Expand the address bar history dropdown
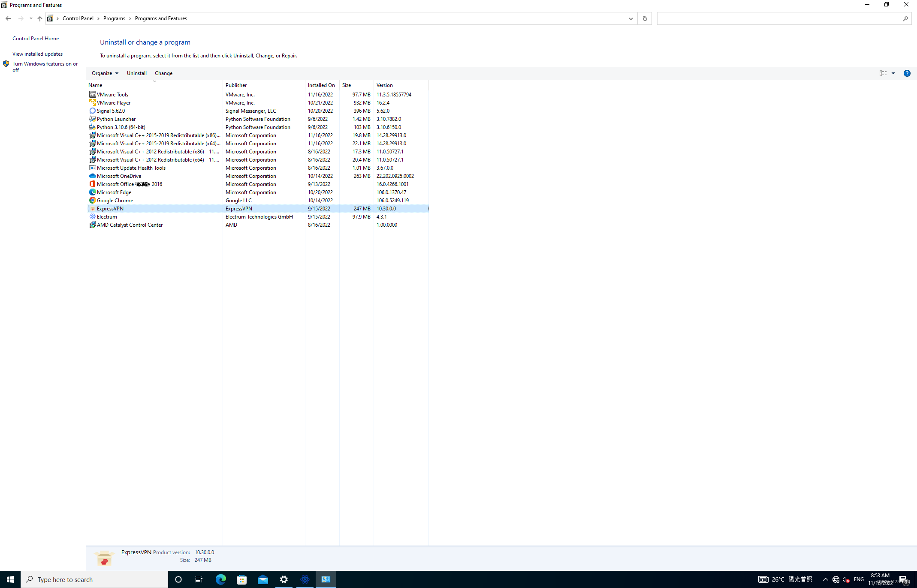917x588 pixels. pos(630,18)
